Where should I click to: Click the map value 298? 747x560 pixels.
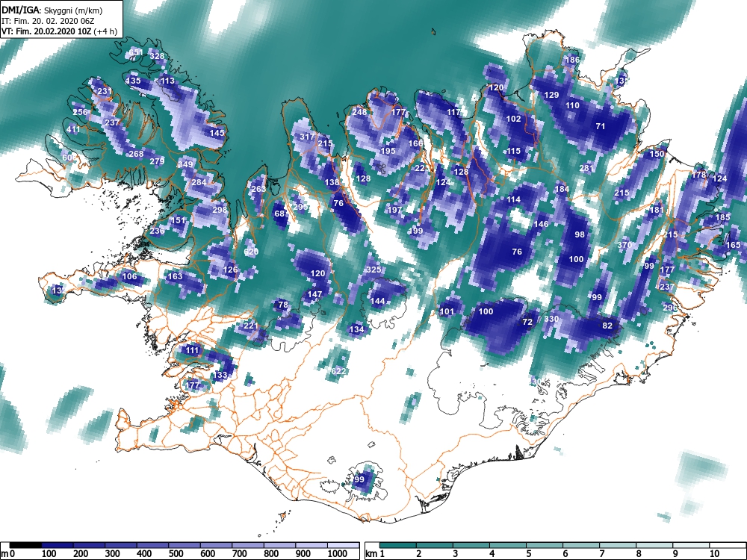point(220,210)
